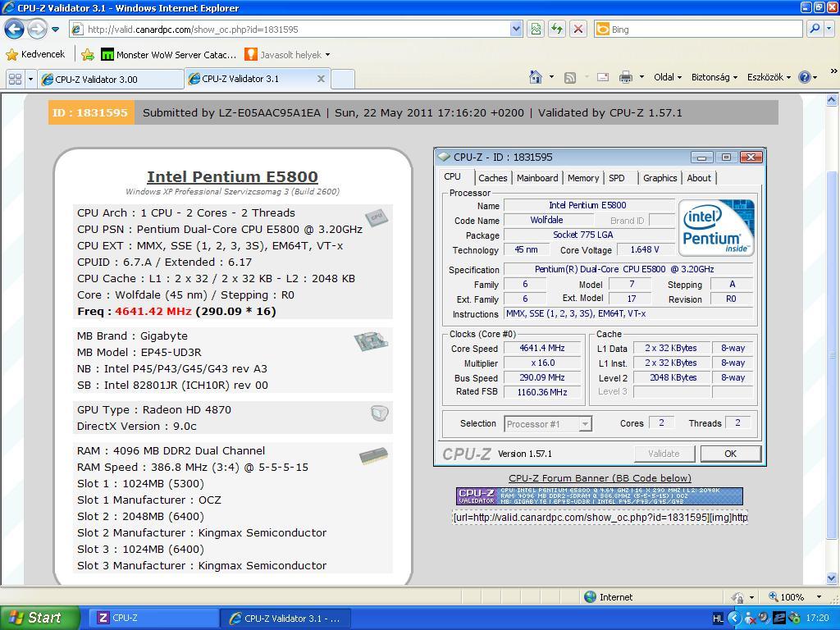This screenshot has width=840, height=630.
Task: Open the Biztonság safety menu
Action: (714, 77)
